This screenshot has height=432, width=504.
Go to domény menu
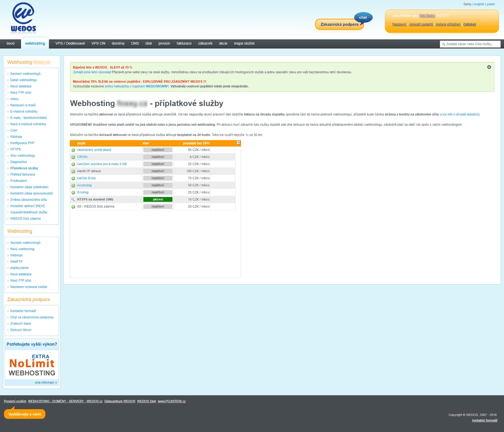(x=118, y=43)
